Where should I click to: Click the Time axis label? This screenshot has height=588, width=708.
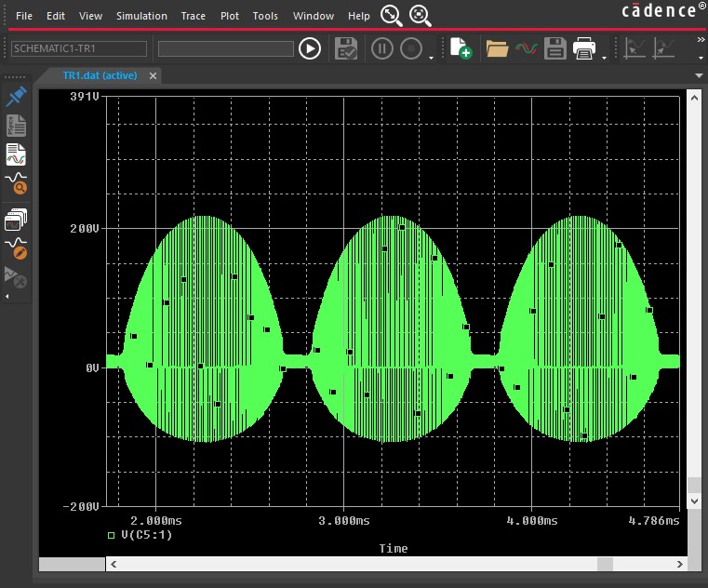tap(394, 548)
